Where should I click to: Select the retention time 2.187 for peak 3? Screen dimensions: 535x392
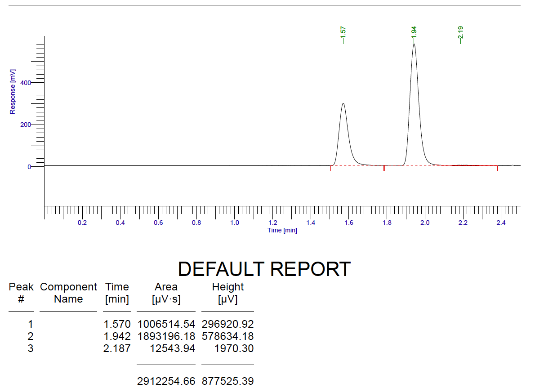click(x=118, y=348)
